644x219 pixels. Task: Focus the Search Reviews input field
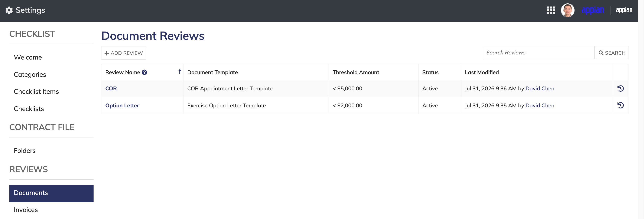(538, 53)
